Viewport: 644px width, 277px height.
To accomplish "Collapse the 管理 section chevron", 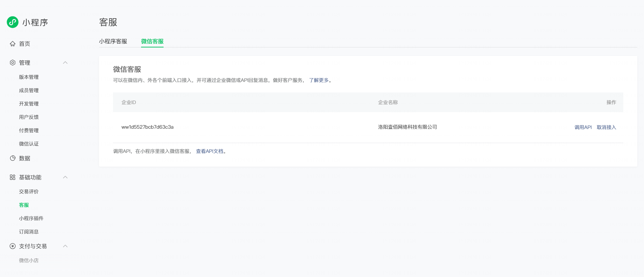I will 65,63.
